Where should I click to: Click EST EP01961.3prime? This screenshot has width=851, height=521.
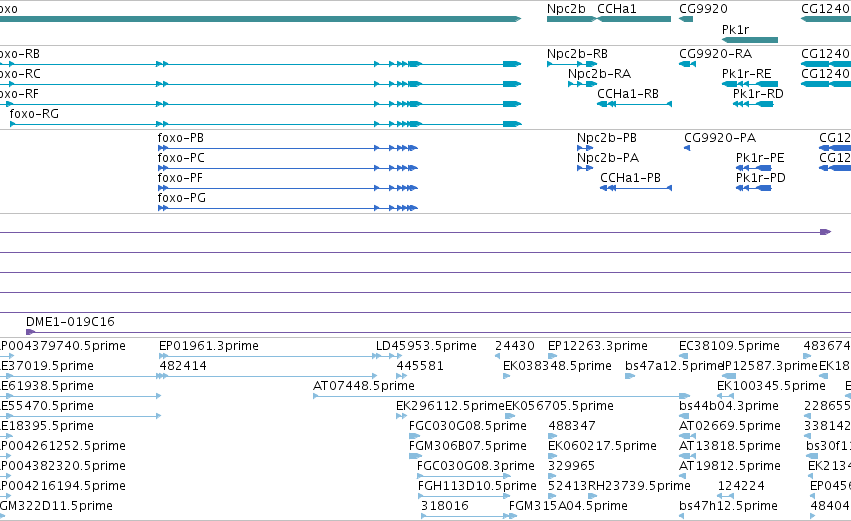point(209,346)
